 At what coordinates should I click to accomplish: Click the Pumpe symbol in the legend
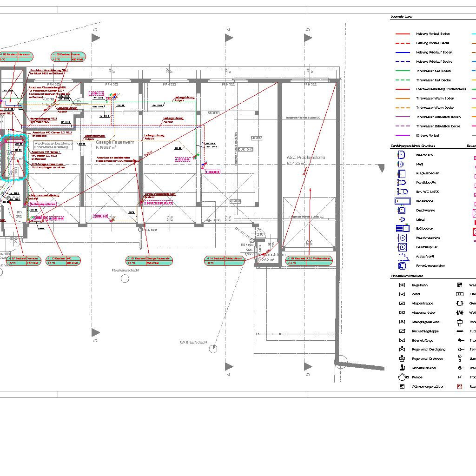(x=402, y=377)
